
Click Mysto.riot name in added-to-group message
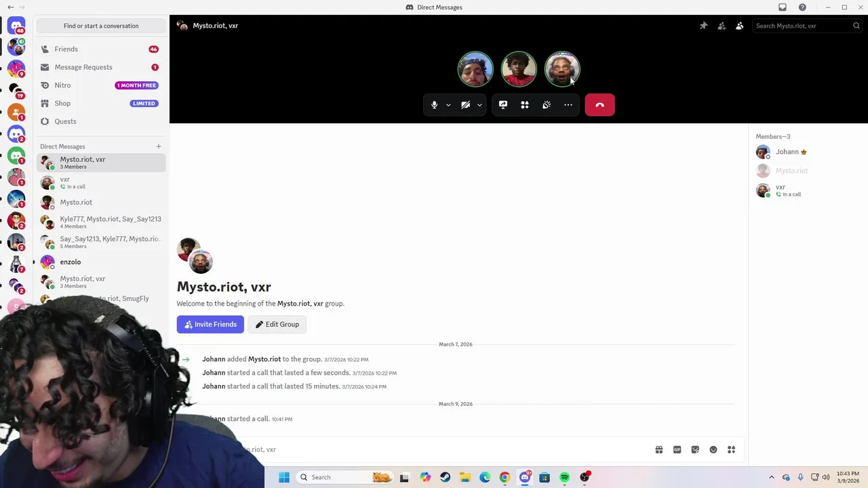pos(264,359)
